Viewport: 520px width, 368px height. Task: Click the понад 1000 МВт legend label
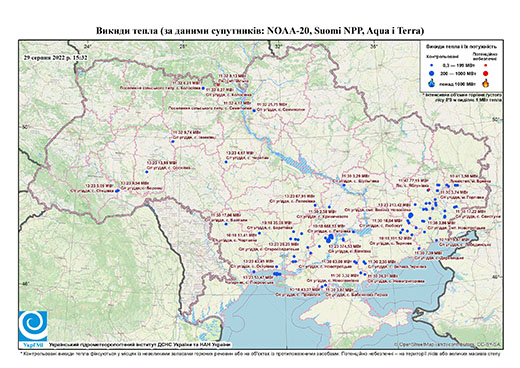[457, 83]
